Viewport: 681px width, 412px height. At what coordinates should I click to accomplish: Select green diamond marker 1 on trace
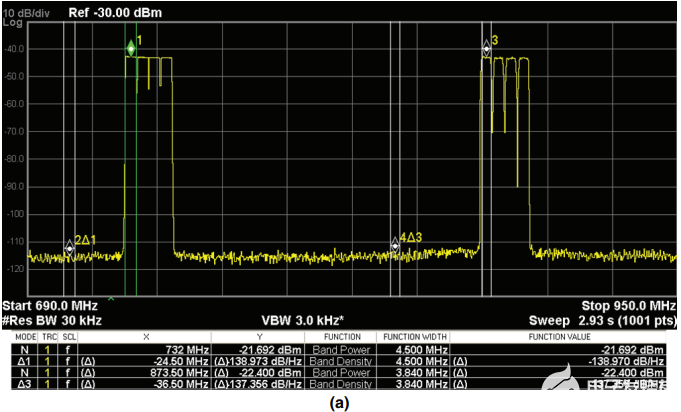pos(131,49)
